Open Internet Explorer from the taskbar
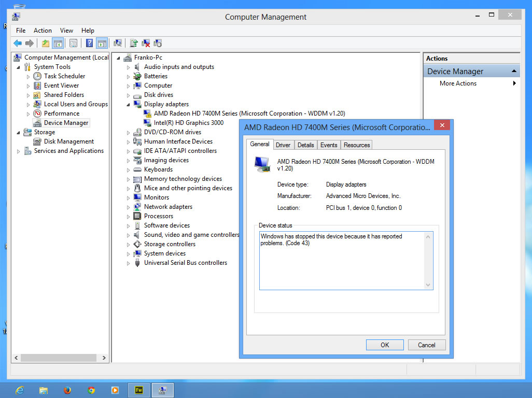532x398 pixels. 20,390
